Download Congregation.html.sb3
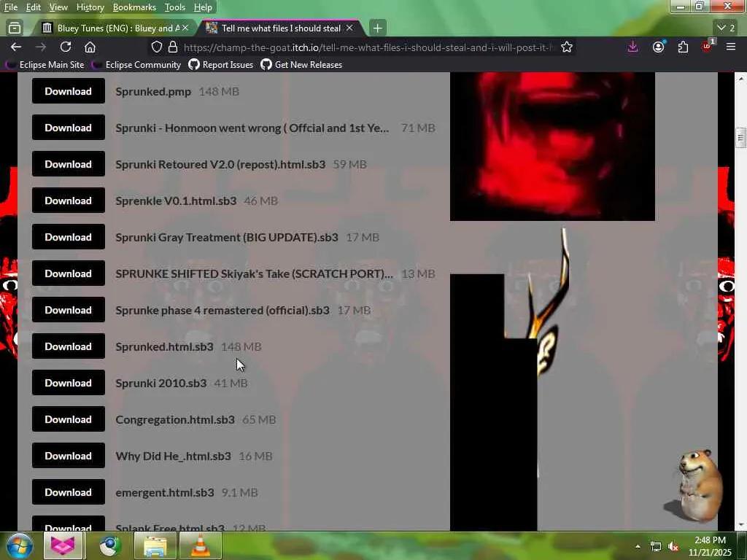The height and width of the screenshot is (560, 747). (68, 419)
